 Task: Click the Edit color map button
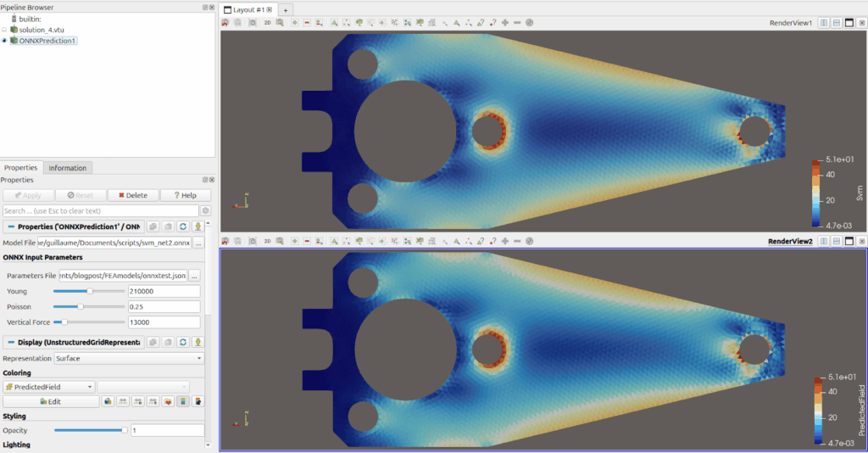point(49,401)
